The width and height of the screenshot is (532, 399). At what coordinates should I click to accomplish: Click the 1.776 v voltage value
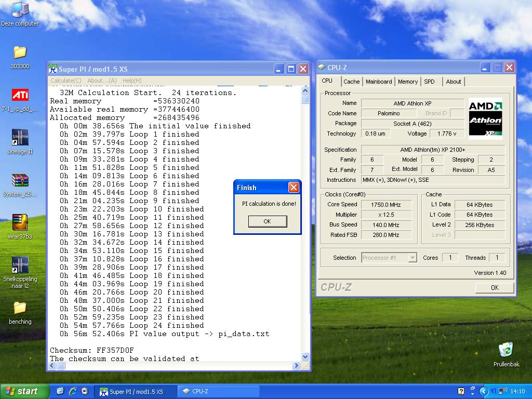tap(446, 134)
